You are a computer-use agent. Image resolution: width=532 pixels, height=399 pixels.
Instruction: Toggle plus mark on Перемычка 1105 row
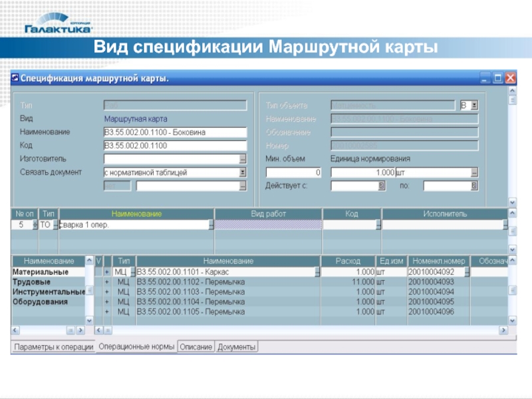[106, 311]
